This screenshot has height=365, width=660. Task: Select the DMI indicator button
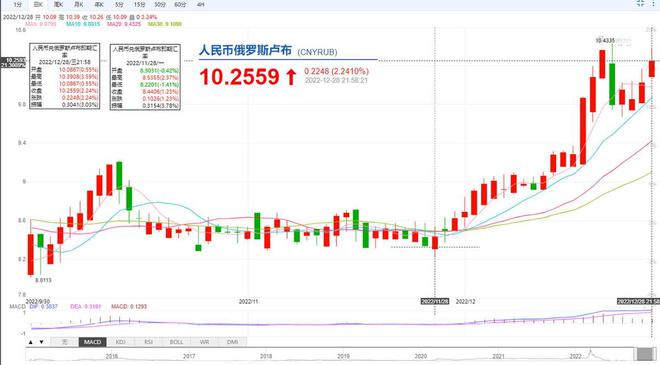coord(232,342)
